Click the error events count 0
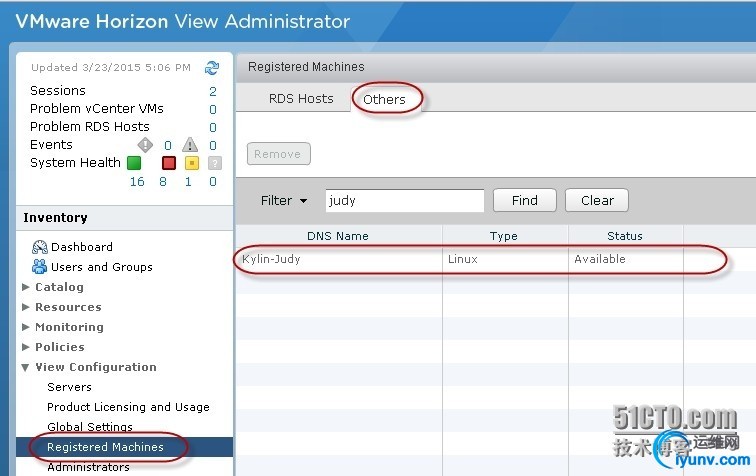The width and height of the screenshot is (756, 476). click(168, 145)
